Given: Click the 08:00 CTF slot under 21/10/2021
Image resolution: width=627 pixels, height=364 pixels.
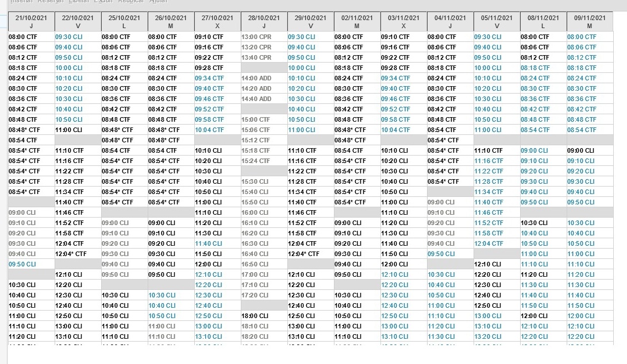Looking at the screenshot, I should [31, 37].
